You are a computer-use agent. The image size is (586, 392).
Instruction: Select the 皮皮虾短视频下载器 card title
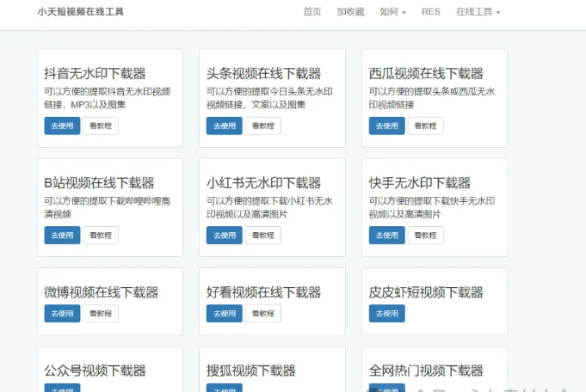pos(426,292)
